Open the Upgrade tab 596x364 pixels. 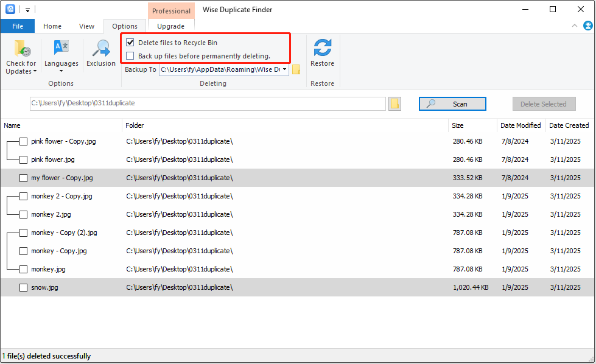(170, 26)
